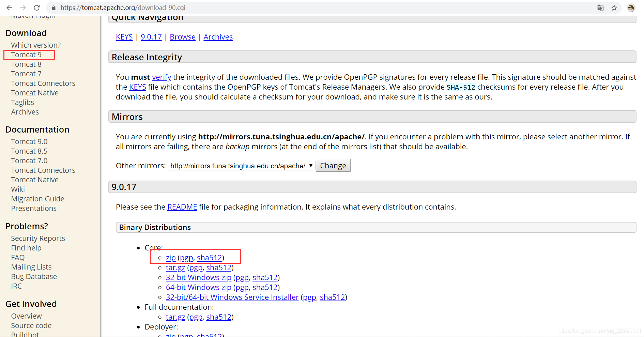Follow the verify link in Release Integrity
The height and width of the screenshot is (337, 644).
pyautogui.click(x=162, y=77)
